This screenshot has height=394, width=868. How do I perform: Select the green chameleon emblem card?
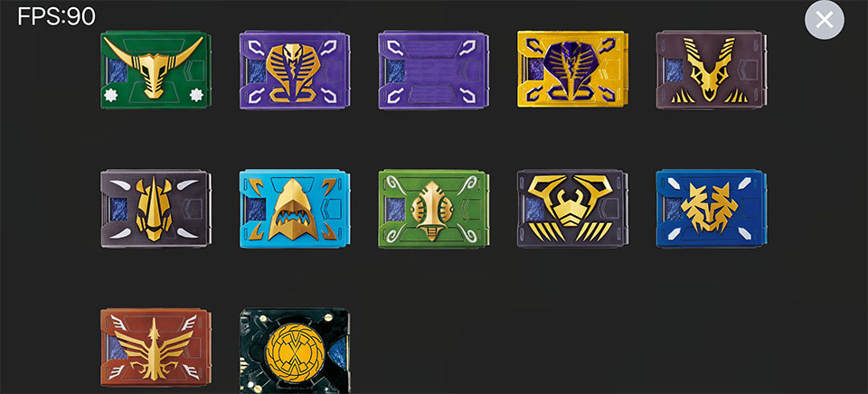(x=433, y=209)
